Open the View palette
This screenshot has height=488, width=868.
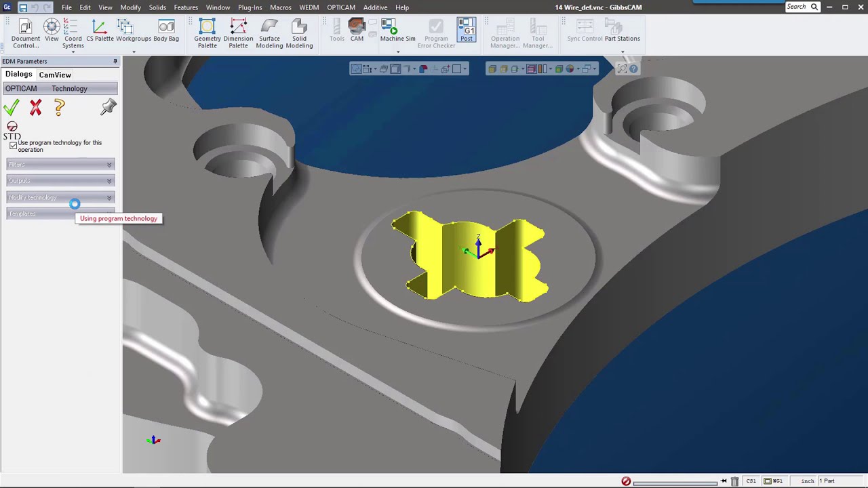52,31
